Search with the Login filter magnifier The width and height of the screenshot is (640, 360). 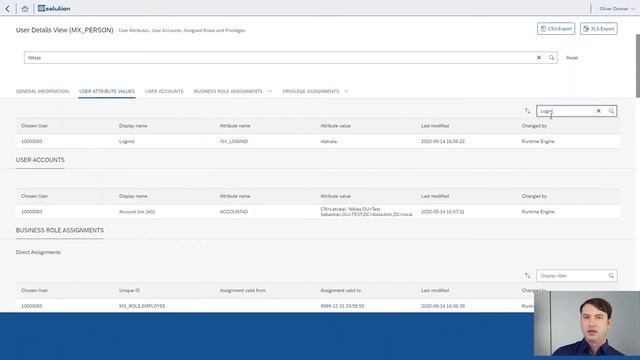pos(611,111)
